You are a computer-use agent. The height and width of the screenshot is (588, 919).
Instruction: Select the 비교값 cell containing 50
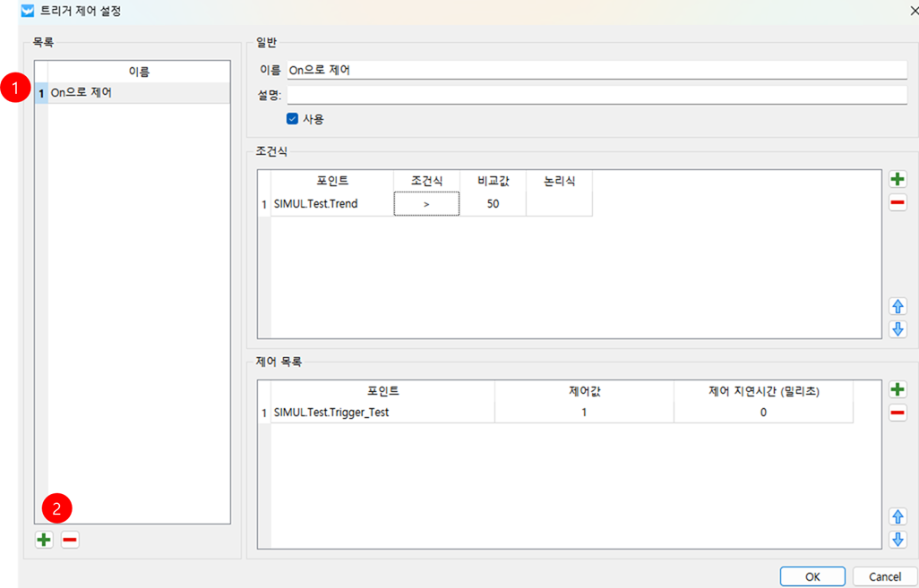click(x=493, y=204)
